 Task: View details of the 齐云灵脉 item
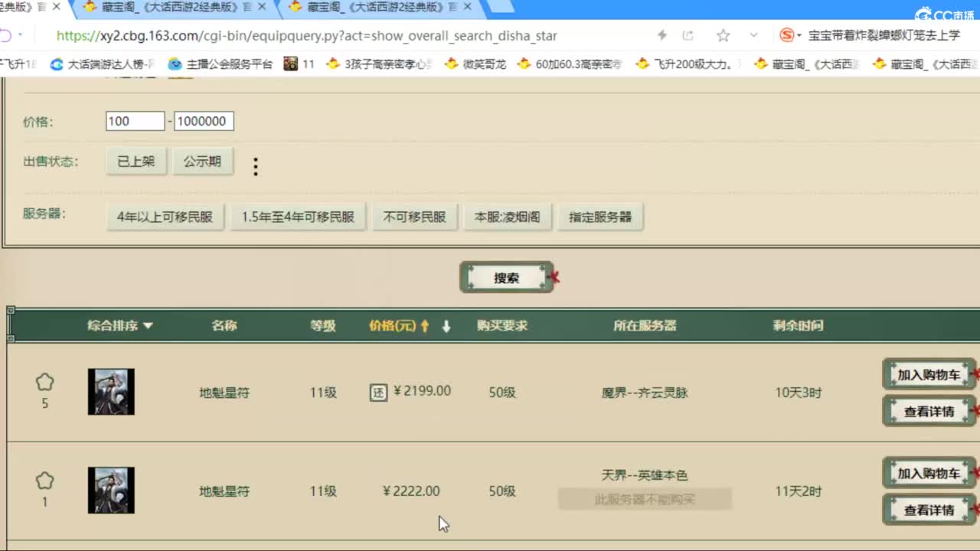(929, 412)
